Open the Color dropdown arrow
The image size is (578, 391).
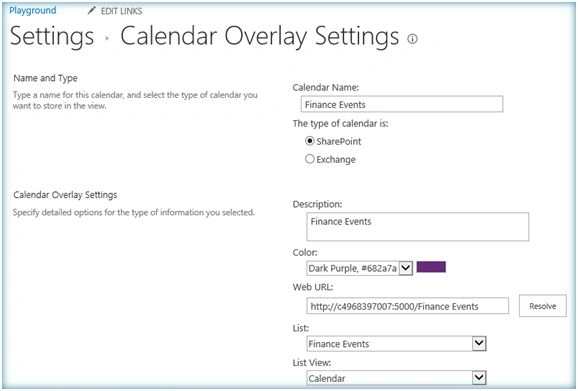(405, 268)
